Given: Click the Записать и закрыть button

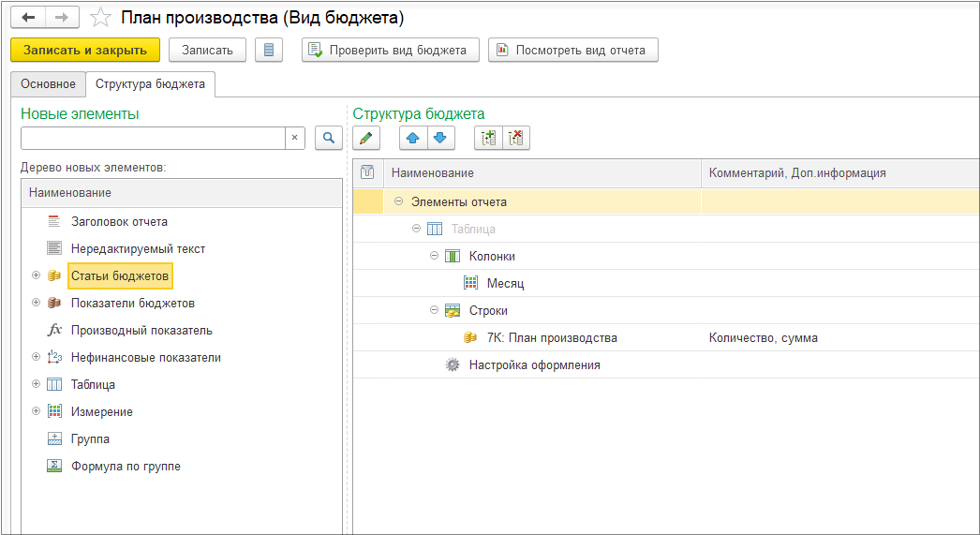Looking at the screenshot, I should [x=85, y=50].
